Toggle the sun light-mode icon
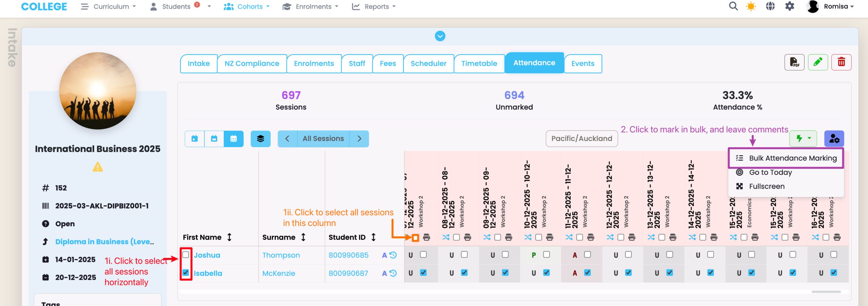The width and height of the screenshot is (868, 306). (x=751, y=6)
